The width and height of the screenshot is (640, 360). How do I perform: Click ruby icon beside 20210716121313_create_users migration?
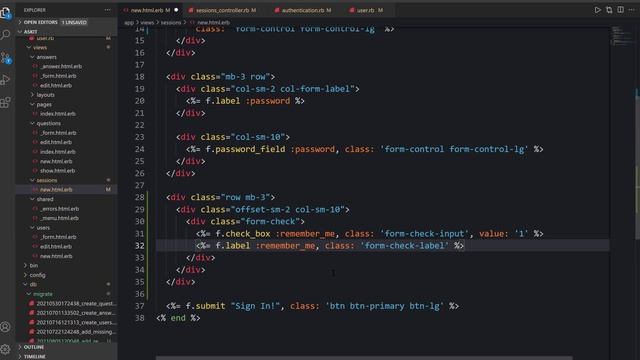pyautogui.click(x=31, y=322)
